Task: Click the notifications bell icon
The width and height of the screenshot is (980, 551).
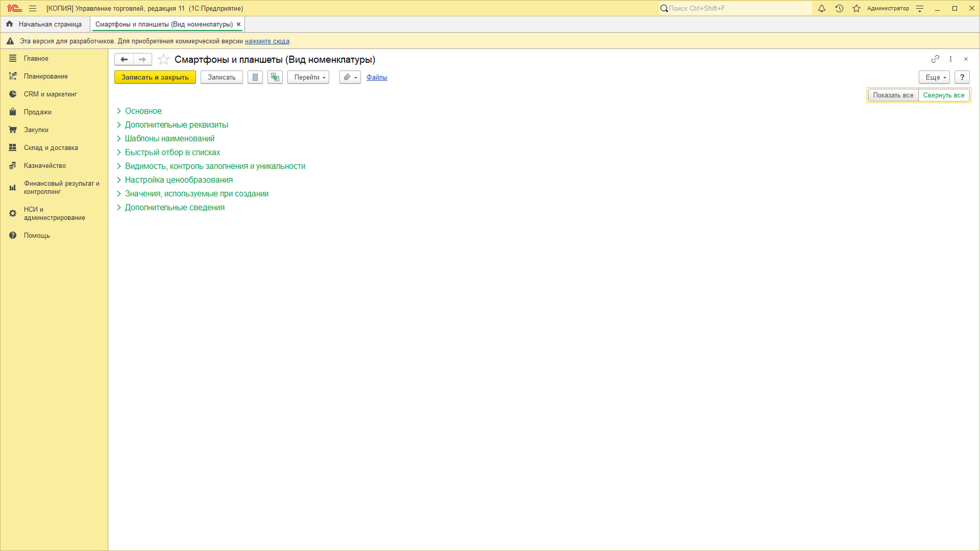Action: 822,8
